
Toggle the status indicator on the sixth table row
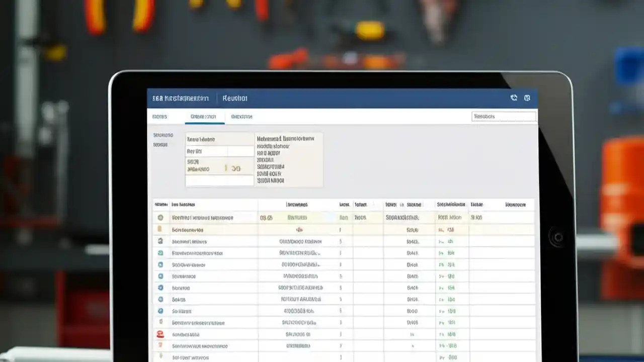coord(160,276)
